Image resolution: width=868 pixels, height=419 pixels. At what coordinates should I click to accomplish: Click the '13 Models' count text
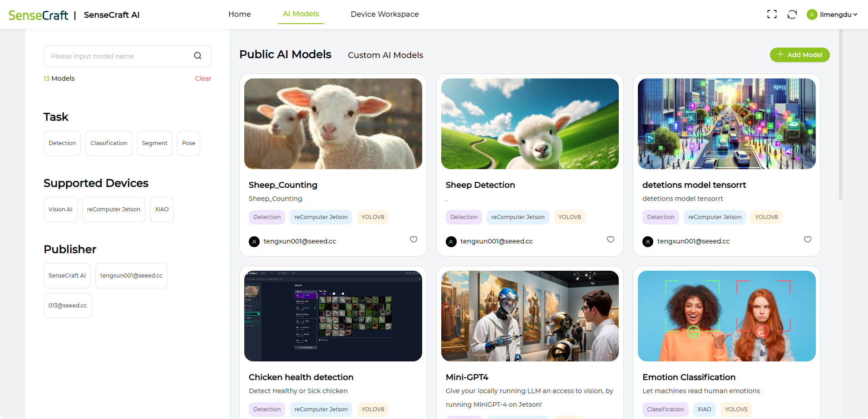(59, 78)
